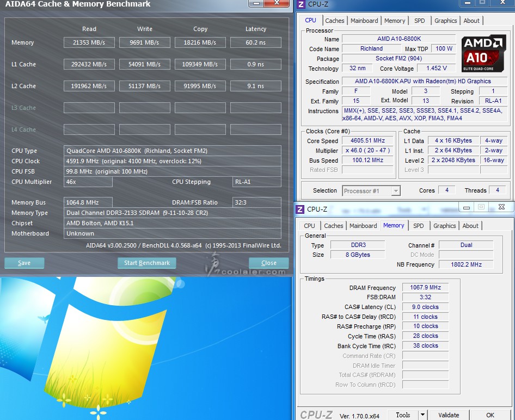Click the Validate button in CPU-Z
Image resolution: width=515 pixels, height=420 pixels.
tap(449, 415)
